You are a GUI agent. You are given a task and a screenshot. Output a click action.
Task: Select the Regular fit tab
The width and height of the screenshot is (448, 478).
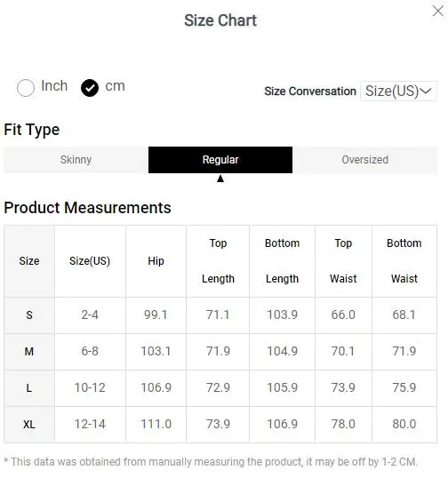click(x=220, y=160)
